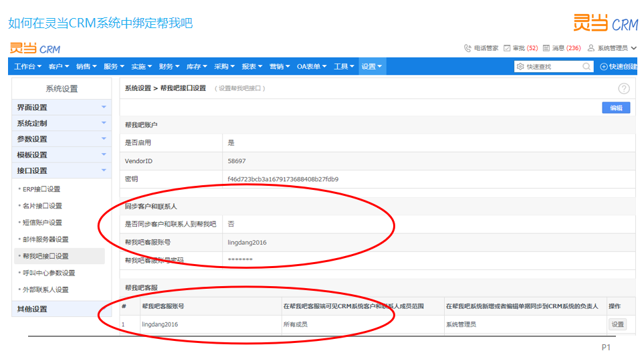Click the magnifier search icon

click(x=586, y=67)
